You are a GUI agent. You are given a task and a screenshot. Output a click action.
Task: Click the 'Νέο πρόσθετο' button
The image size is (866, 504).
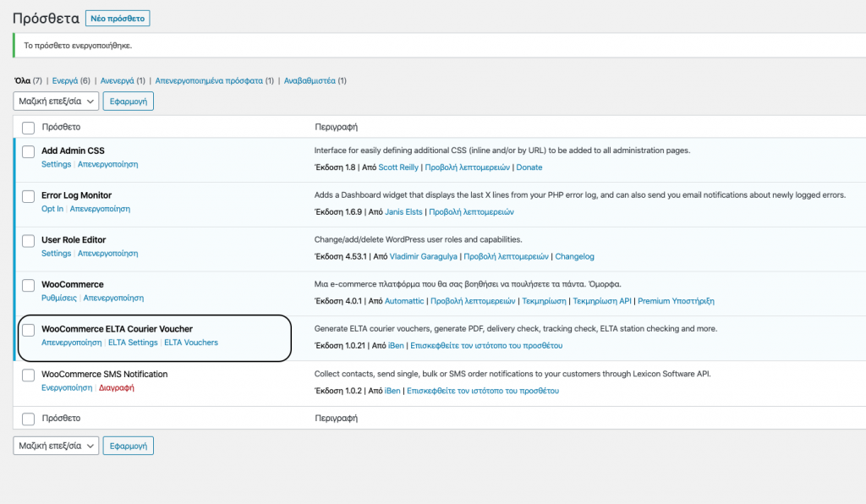tap(118, 19)
